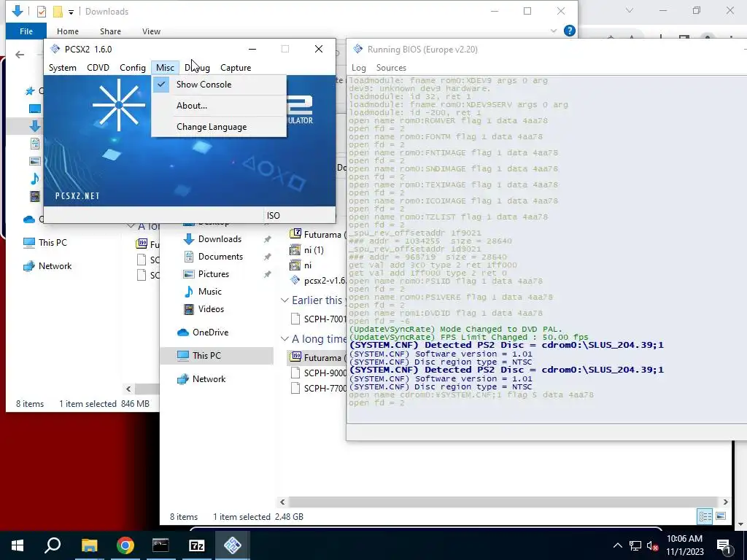Open Command Prompt from the taskbar
This screenshot has width=747, height=560.
(160, 545)
